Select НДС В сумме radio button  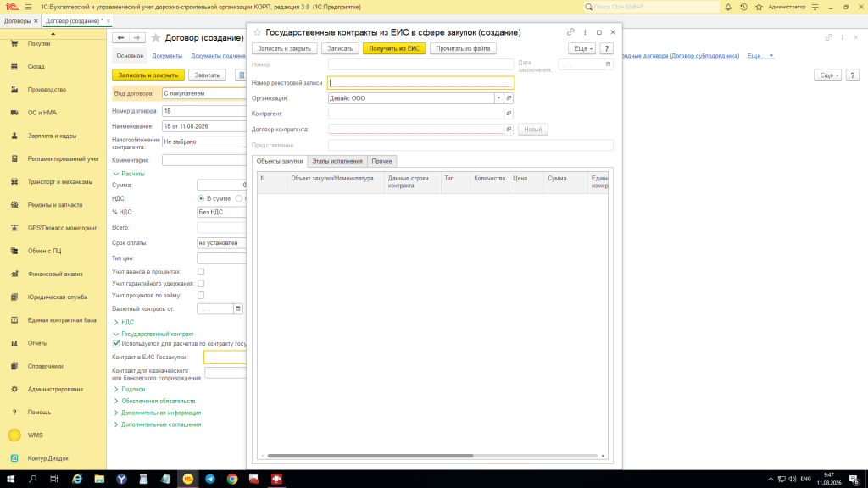click(x=201, y=198)
